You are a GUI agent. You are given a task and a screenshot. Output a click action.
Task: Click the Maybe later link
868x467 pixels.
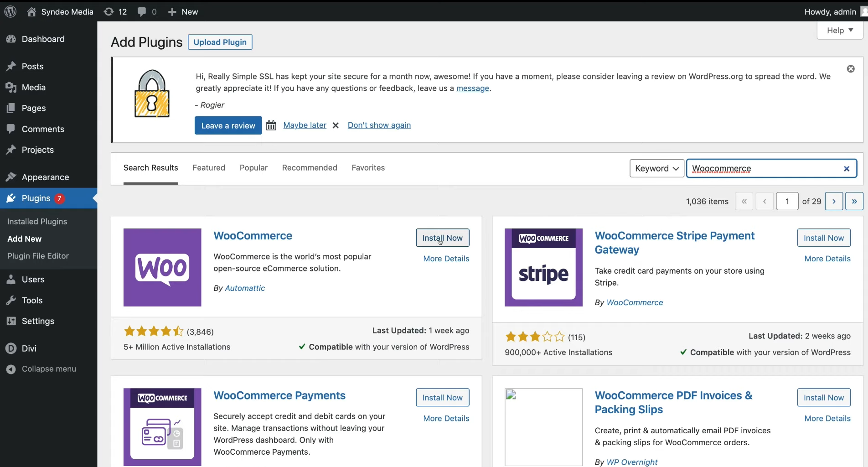point(305,125)
